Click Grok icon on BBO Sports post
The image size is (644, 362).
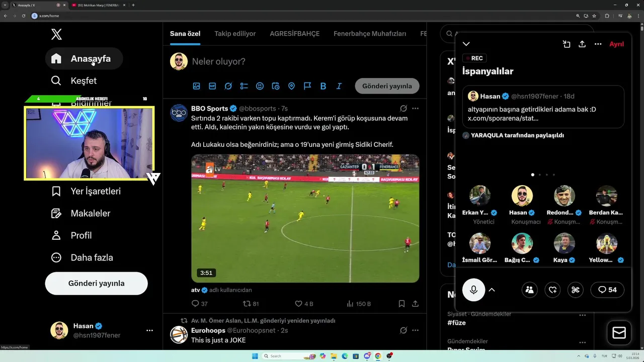tap(403, 109)
